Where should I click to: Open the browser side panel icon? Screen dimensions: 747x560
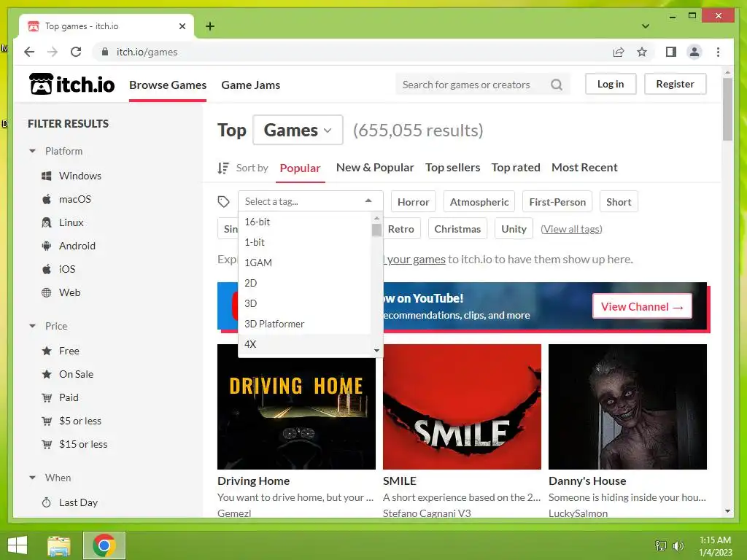(671, 52)
